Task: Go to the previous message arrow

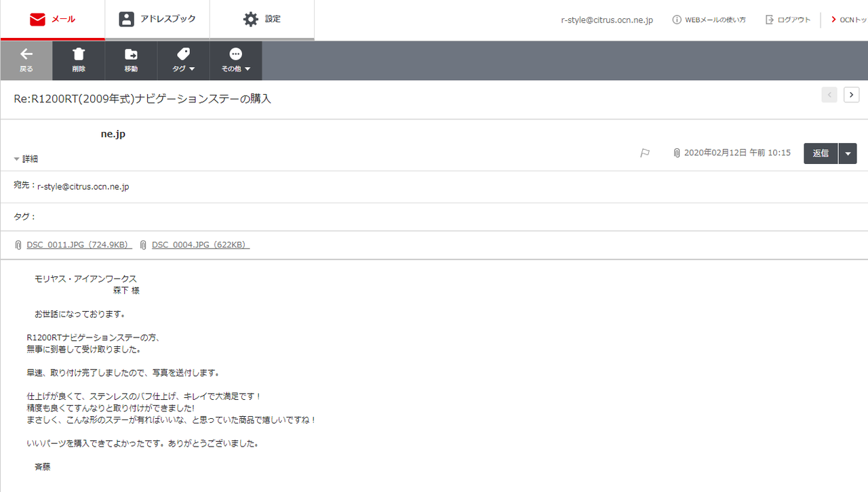Action: [x=829, y=95]
